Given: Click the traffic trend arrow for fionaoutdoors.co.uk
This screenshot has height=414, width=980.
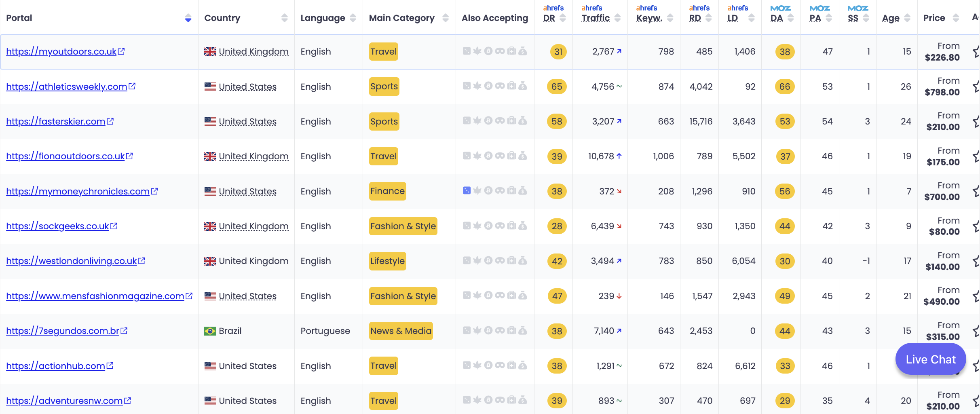Looking at the screenshot, I should pos(619,156).
